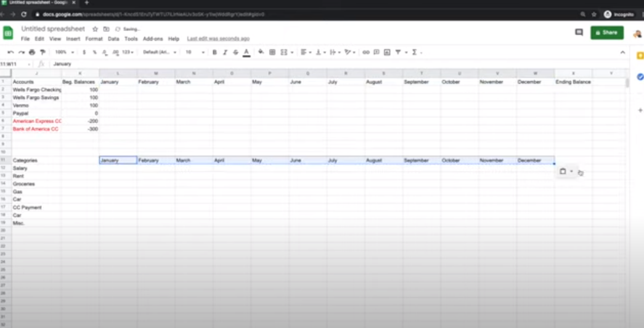Click the Merge cells icon
Viewport: 644px width, 328px height.
283,52
